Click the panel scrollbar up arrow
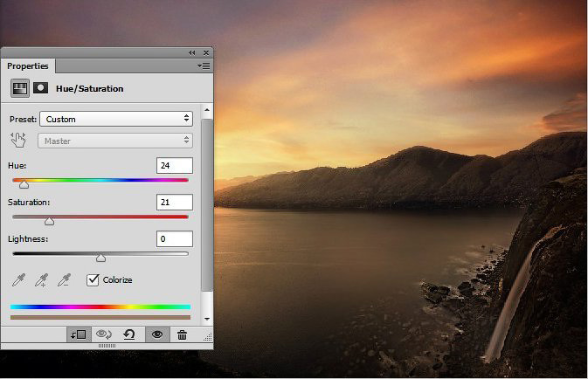Image resolution: width=588 pixels, height=379 pixels. coord(207,110)
